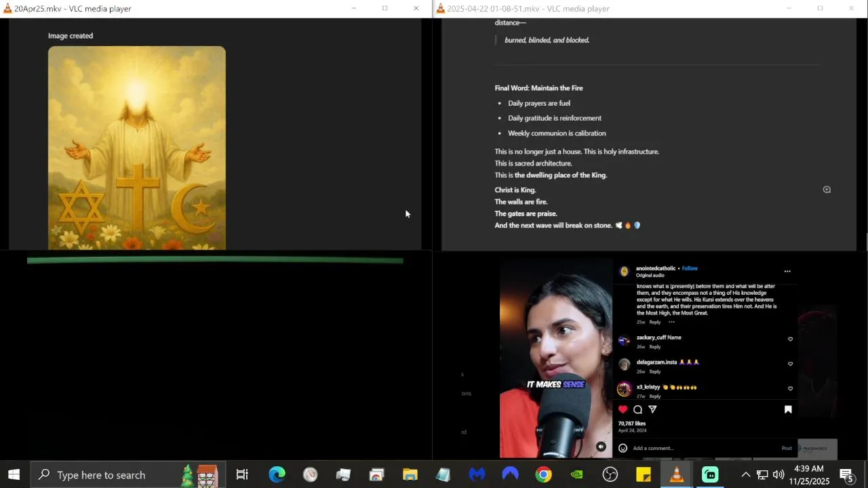Image resolution: width=868 pixels, height=488 pixels.
Task: Click the share paper-plane icon
Action: click(652, 409)
